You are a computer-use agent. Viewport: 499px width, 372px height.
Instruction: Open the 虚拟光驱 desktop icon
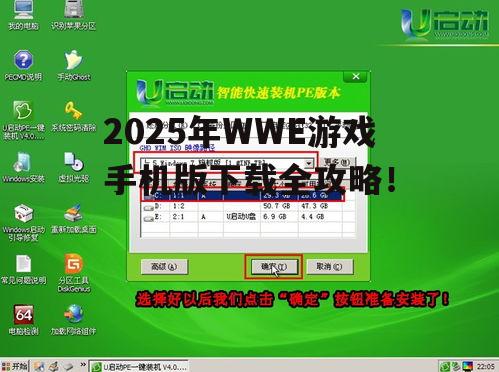point(74,167)
